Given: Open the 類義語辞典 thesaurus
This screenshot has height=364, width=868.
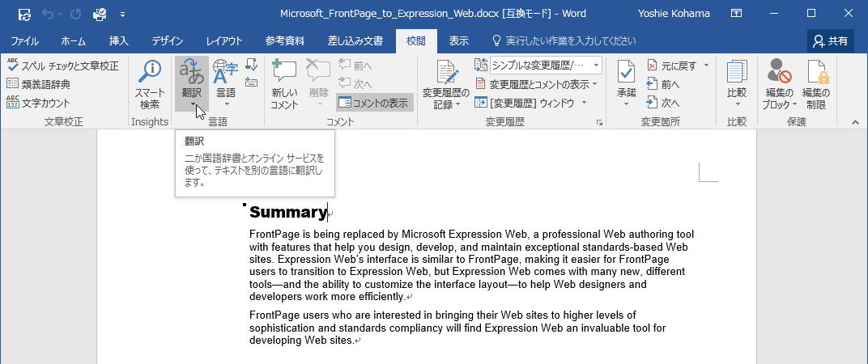Looking at the screenshot, I should coord(39,84).
